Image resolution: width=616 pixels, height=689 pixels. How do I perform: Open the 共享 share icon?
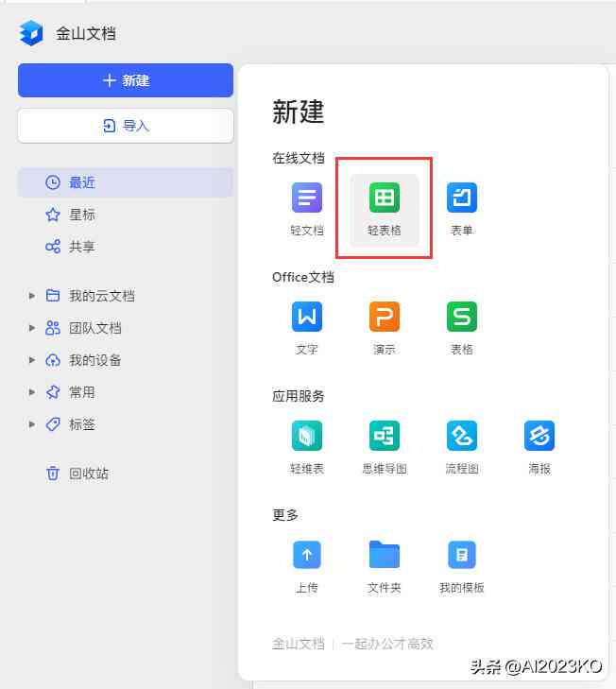(x=53, y=246)
